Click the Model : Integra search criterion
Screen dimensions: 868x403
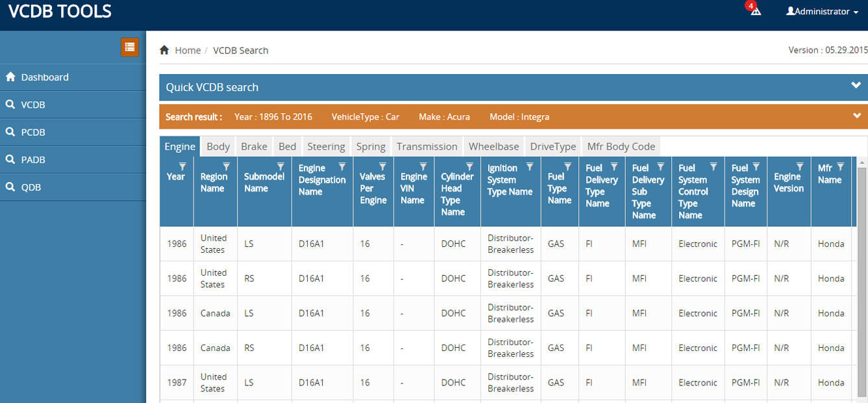pos(519,117)
